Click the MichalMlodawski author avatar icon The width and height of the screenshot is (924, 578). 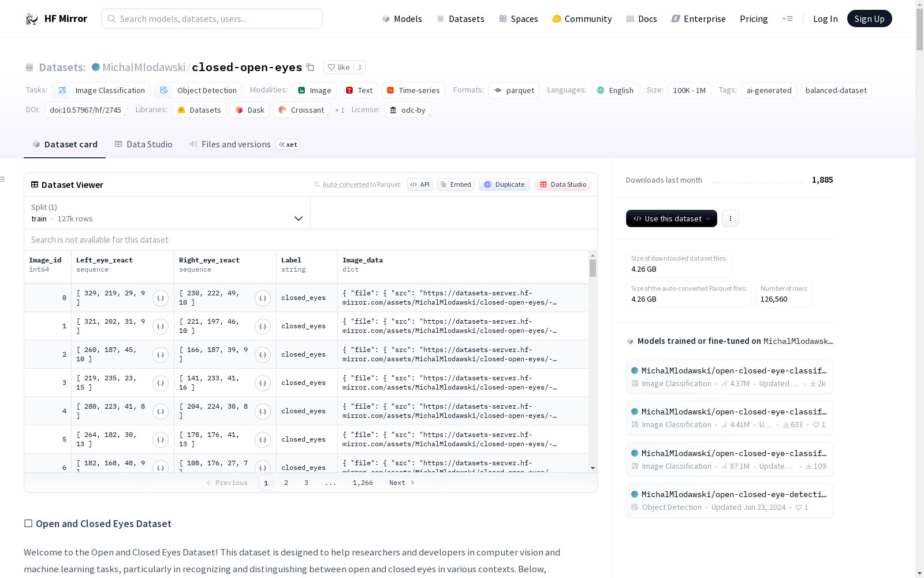pyautogui.click(x=96, y=67)
